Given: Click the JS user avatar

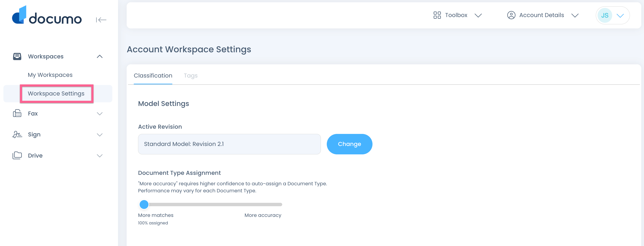Looking at the screenshot, I should point(604,15).
